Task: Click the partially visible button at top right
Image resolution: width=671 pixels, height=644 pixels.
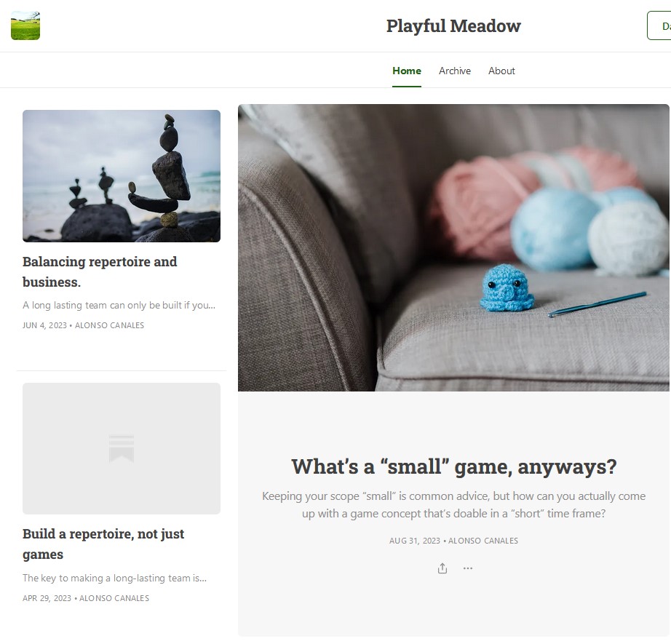Action: click(x=659, y=25)
